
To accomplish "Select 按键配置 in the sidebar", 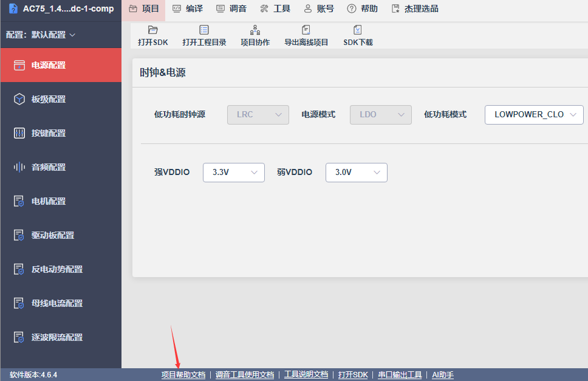I will point(61,133).
